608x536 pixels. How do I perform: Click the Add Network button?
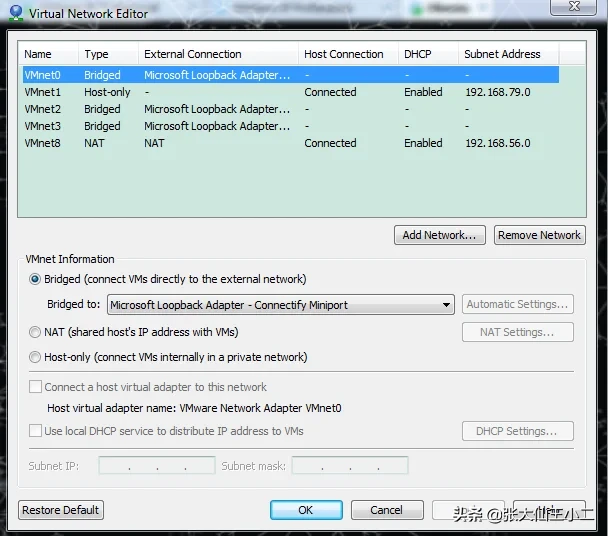(440, 235)
